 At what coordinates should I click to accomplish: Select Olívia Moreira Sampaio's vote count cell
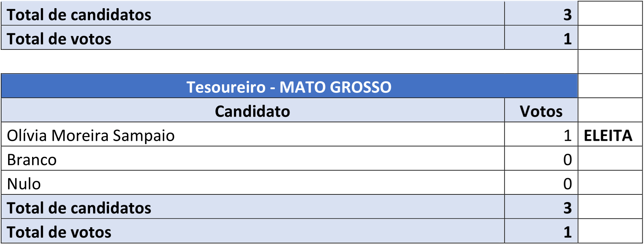point(567,136)
